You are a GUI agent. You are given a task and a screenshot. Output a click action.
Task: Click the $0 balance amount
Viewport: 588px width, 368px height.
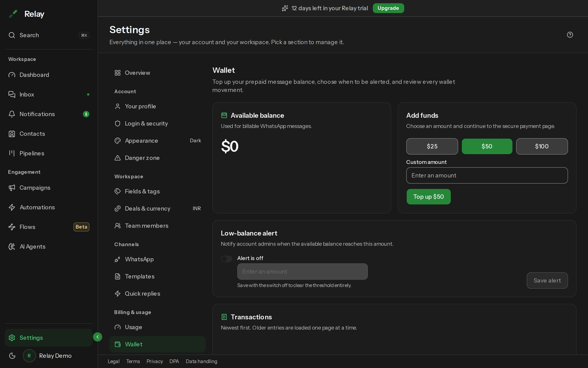(230, 147)
